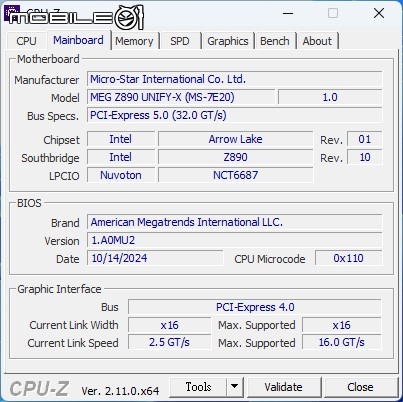The width and height of the screenshot is (403, 402).
Task: Switch to the Bench tab
Action: pyautogui.click(x=275, y=41)
